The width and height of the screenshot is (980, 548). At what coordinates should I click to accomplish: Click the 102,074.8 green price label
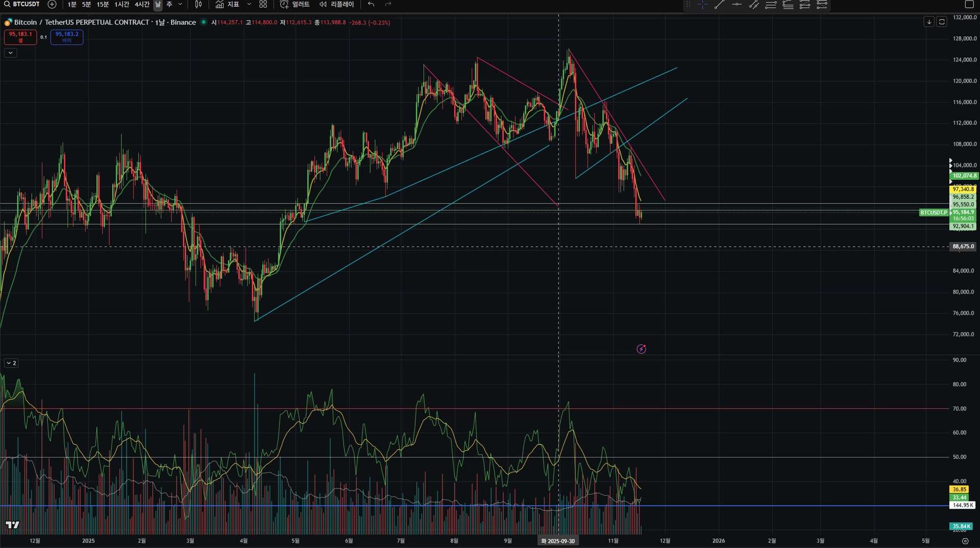pyautogui.click(x=964, y=176)
